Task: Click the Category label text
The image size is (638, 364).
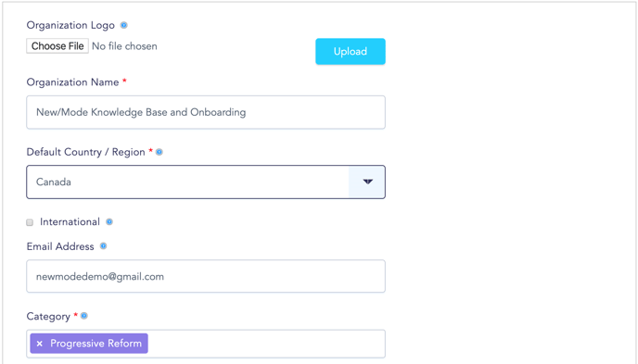Action: [48, 317]
